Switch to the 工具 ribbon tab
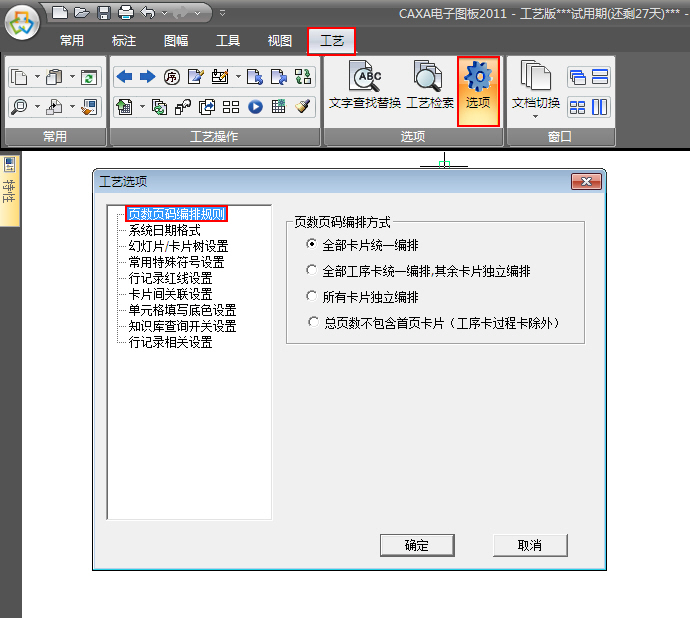 tap(228, 40)
